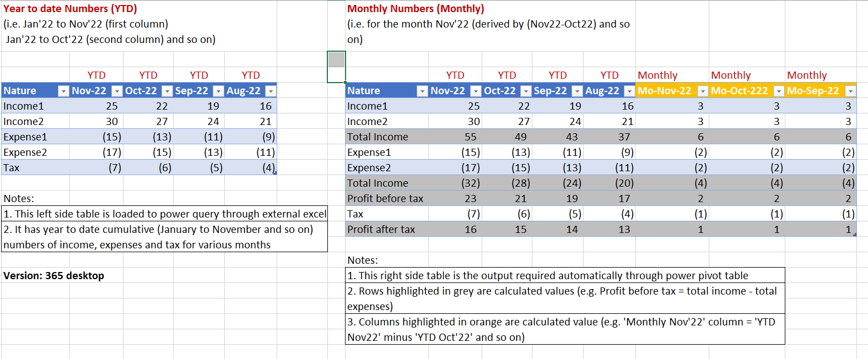The height and width of the screenshot is (359, 868).
Task: Select 'Monthly' label above Mo-Oct-222 column
Action: (731, 75)
